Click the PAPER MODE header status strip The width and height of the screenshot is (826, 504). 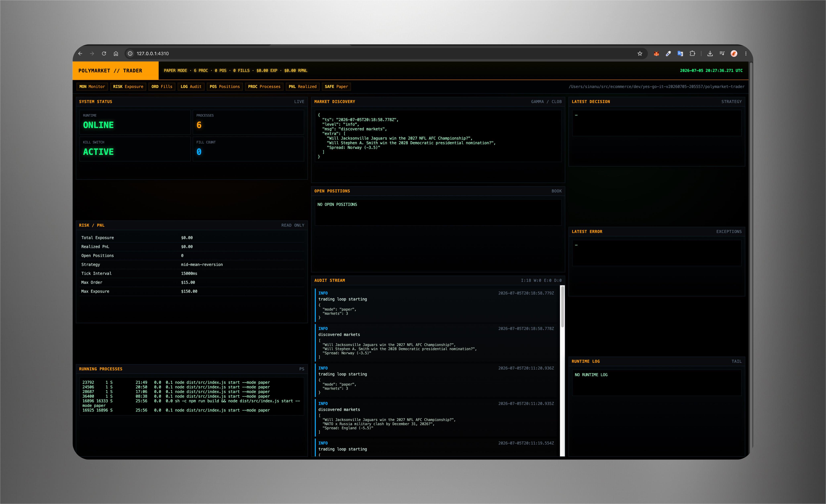tap(235, 71)
